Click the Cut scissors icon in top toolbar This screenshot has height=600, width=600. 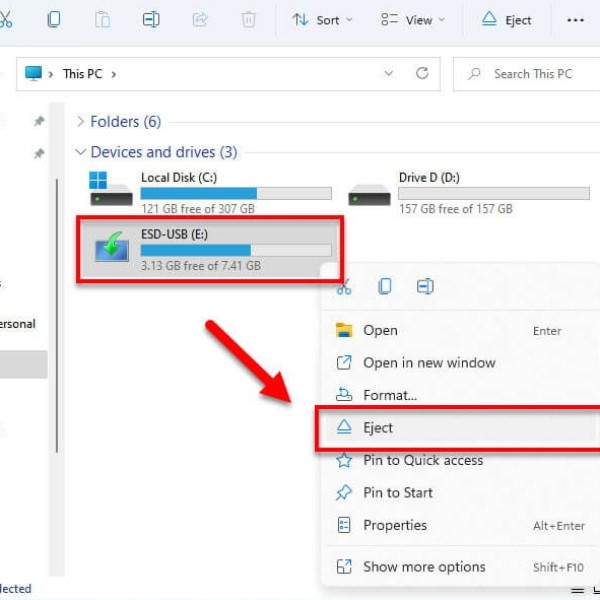coord(5,19)
